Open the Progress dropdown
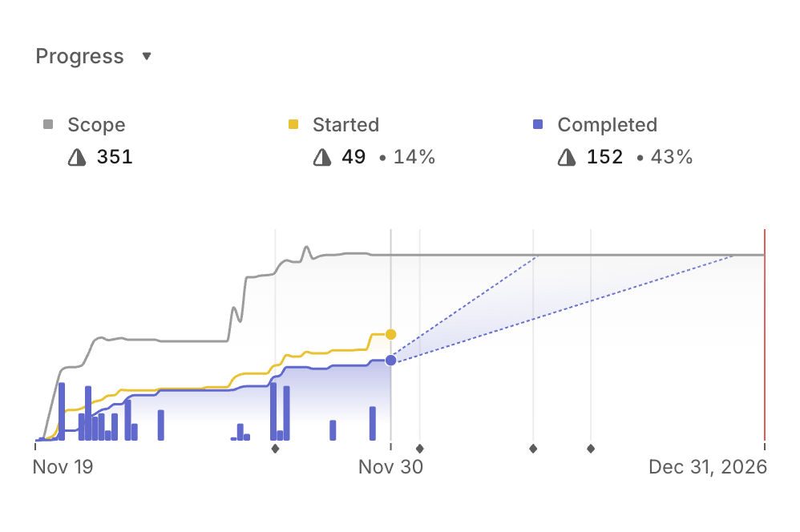800x532 pixels. coord(79,56)
